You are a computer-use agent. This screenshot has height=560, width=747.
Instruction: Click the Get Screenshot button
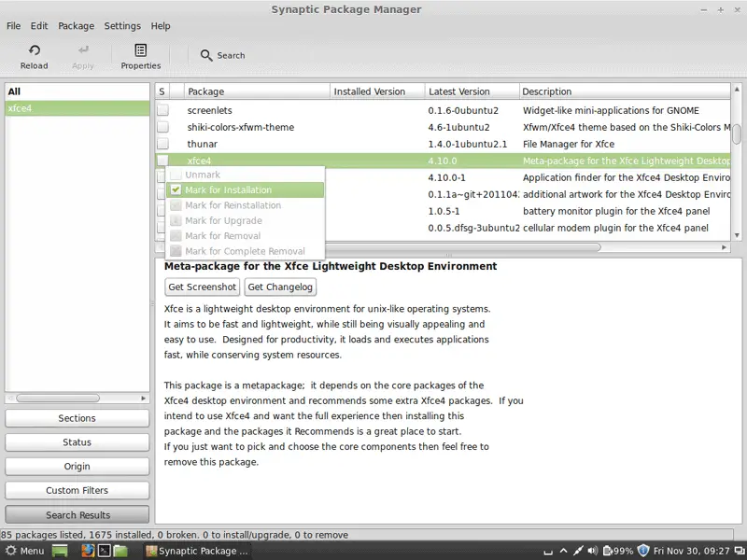tap(202, 287)
